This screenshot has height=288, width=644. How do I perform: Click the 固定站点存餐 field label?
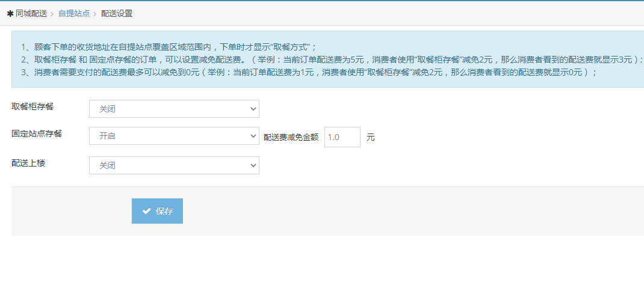pyautogui.click(x=37, y=133)
